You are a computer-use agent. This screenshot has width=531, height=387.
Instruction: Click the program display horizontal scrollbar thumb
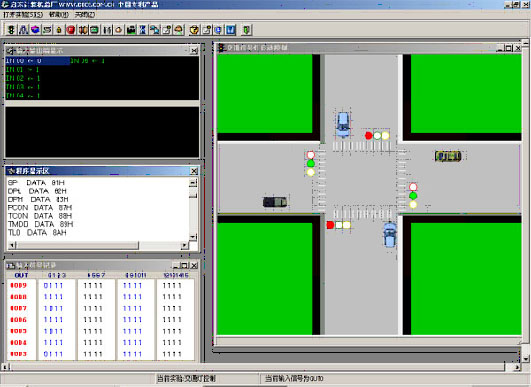[x=78, y=245]
